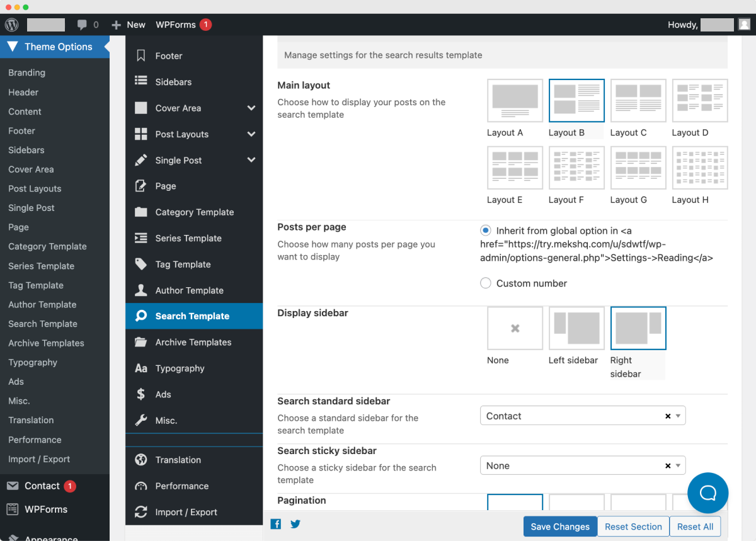Choose Layout D thumbnail
756x541 pixels.
[x=700, y=100]
